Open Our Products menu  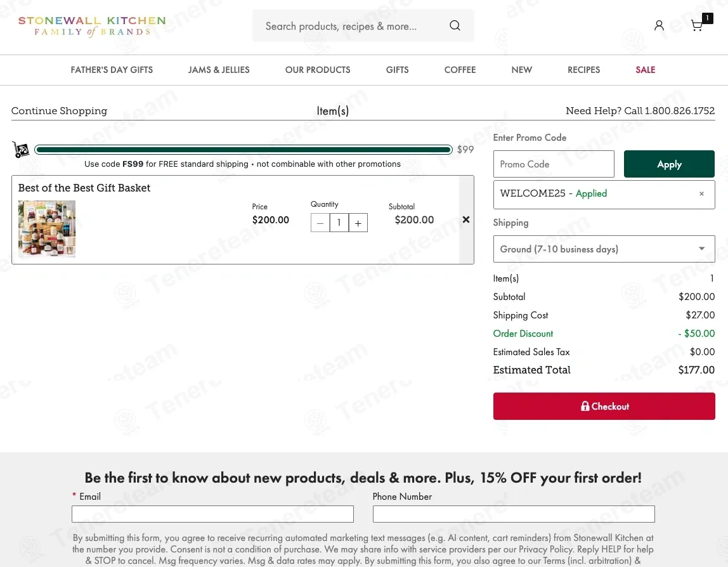coord(318,70)
